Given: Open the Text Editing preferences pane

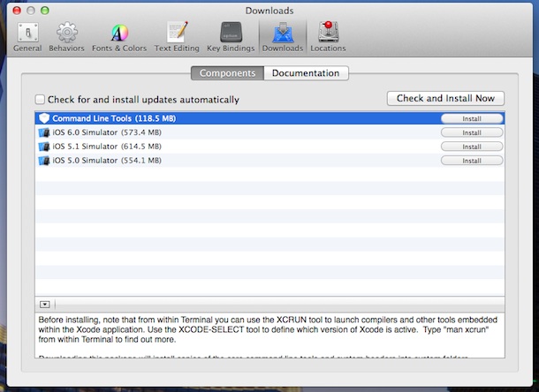Looking at the screenshot, I should click(x=177, y=37).
